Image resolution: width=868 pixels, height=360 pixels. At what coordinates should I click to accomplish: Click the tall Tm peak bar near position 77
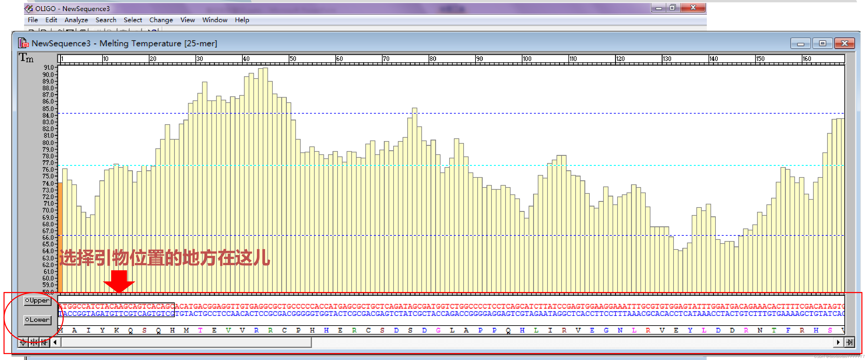415,200
